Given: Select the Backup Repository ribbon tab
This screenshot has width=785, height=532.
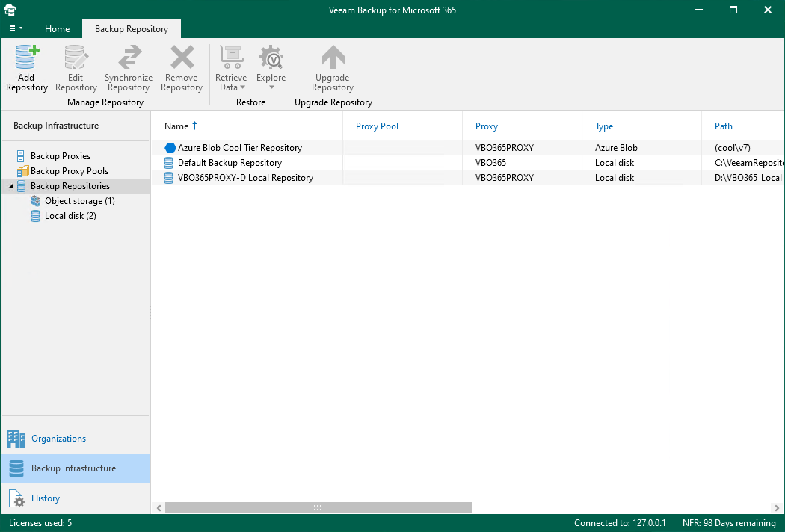Looking at the screenshot, I should pos(131,29).
